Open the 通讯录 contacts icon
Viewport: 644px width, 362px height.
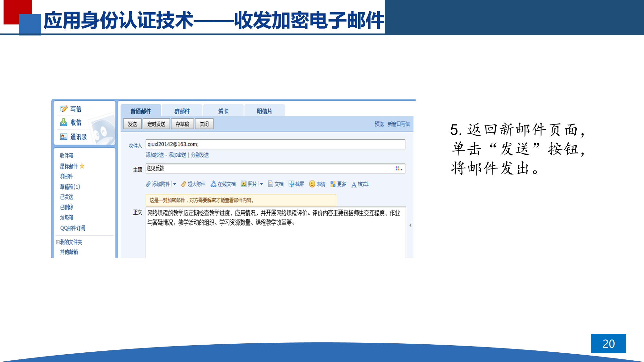tap(64, 137)
